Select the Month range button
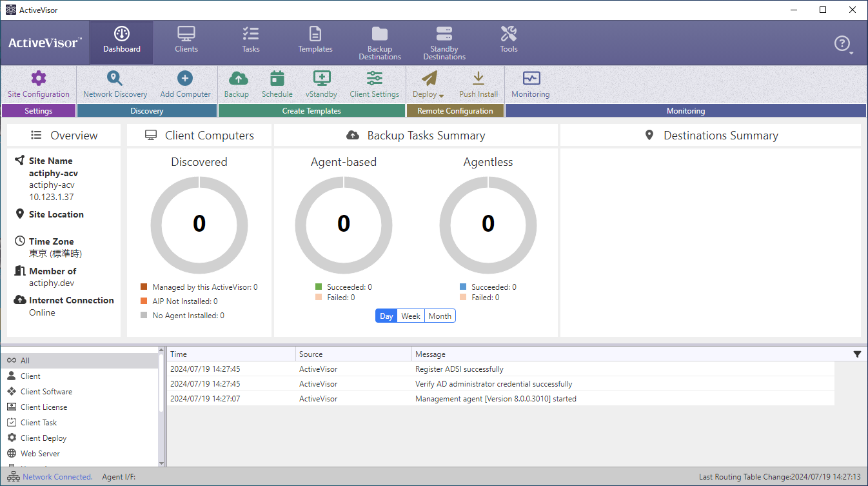Image resolution: width=868 pixels, height=486 pixels. (440, 316)
